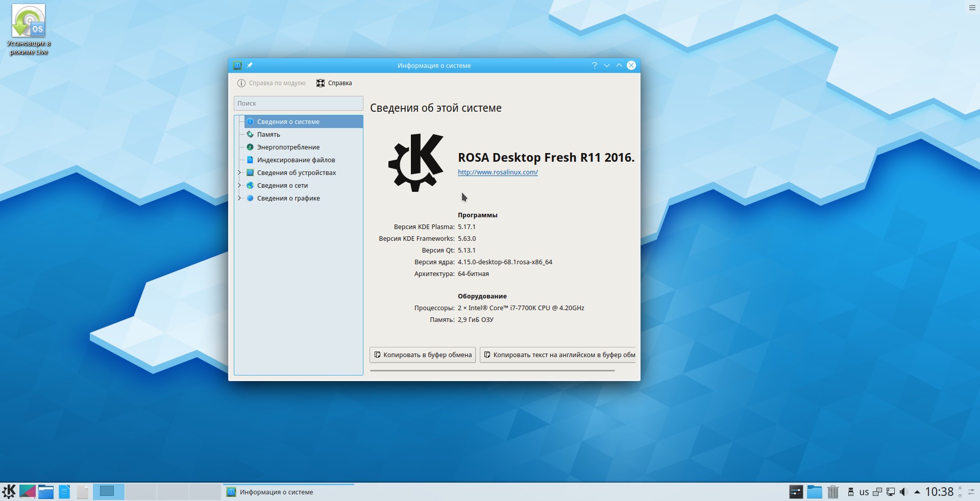The width and height of the screenshot is (980, 501).
Task: Open the rosalinux.com link
Action: (498, 172)
